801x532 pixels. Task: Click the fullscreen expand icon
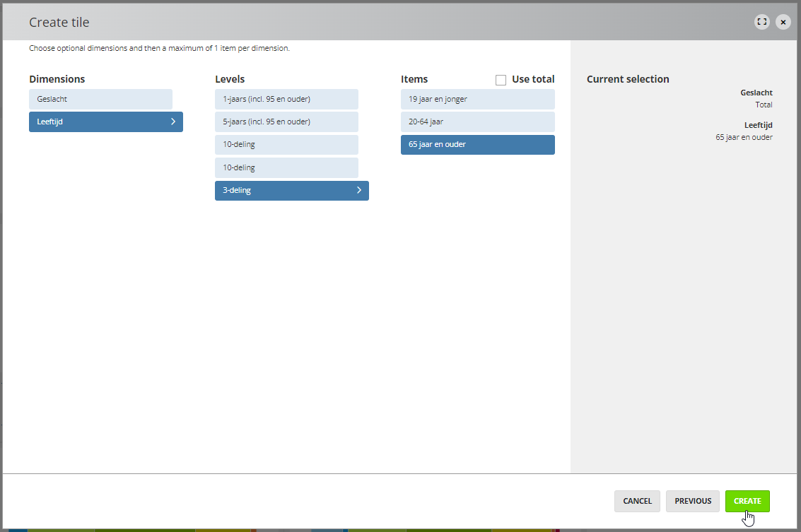click(x=761, y=22)
